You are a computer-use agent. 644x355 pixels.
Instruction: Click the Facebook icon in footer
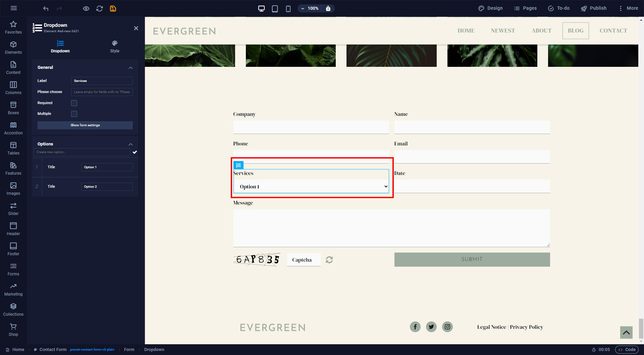point(415,327)
